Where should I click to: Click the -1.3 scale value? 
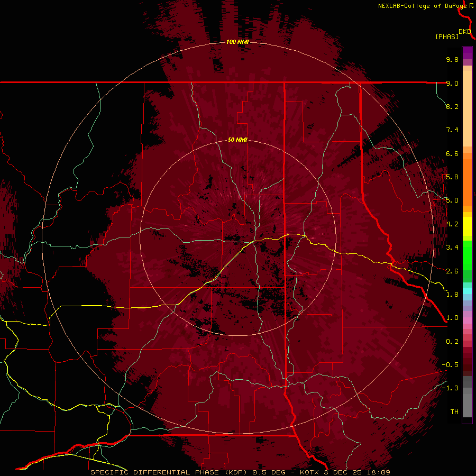[450, 388]
